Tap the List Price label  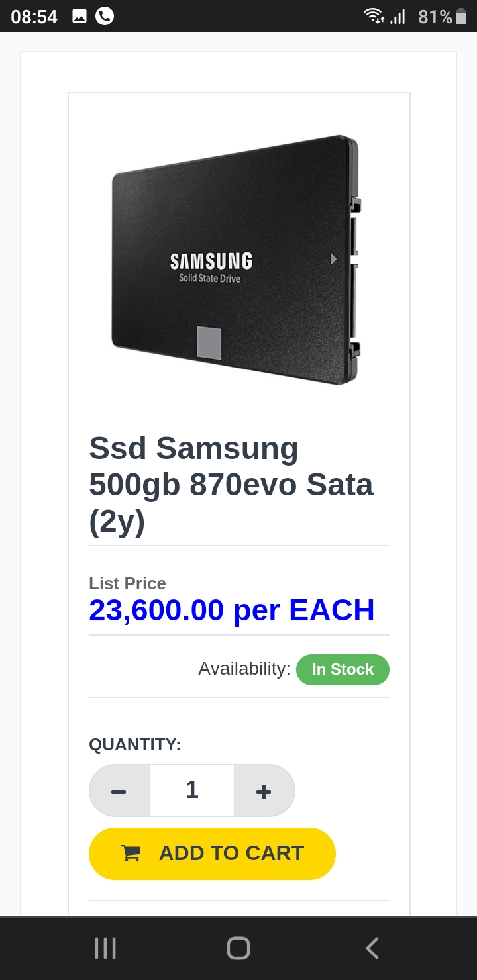(x=127, y=583)
